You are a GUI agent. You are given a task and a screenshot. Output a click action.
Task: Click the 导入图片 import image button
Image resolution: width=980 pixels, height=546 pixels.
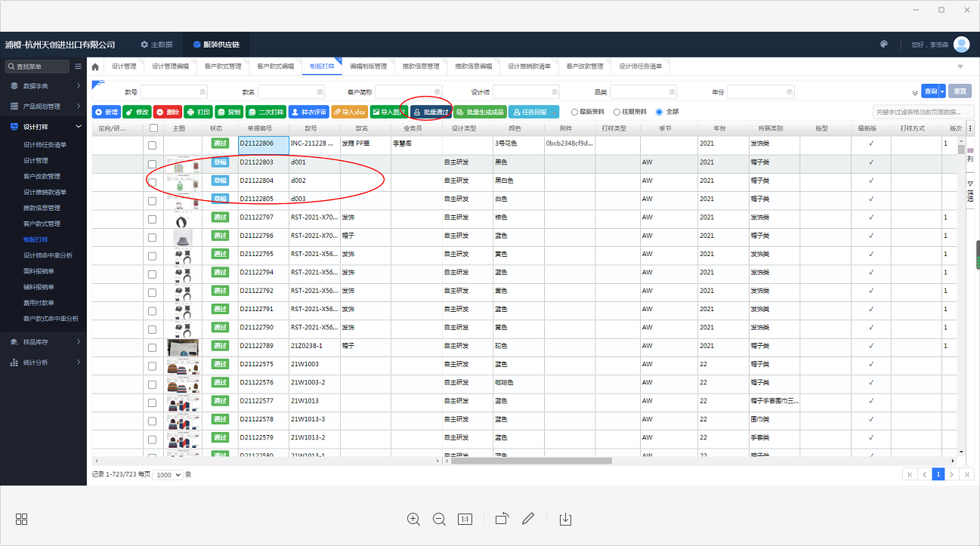(x=389, y=112)
